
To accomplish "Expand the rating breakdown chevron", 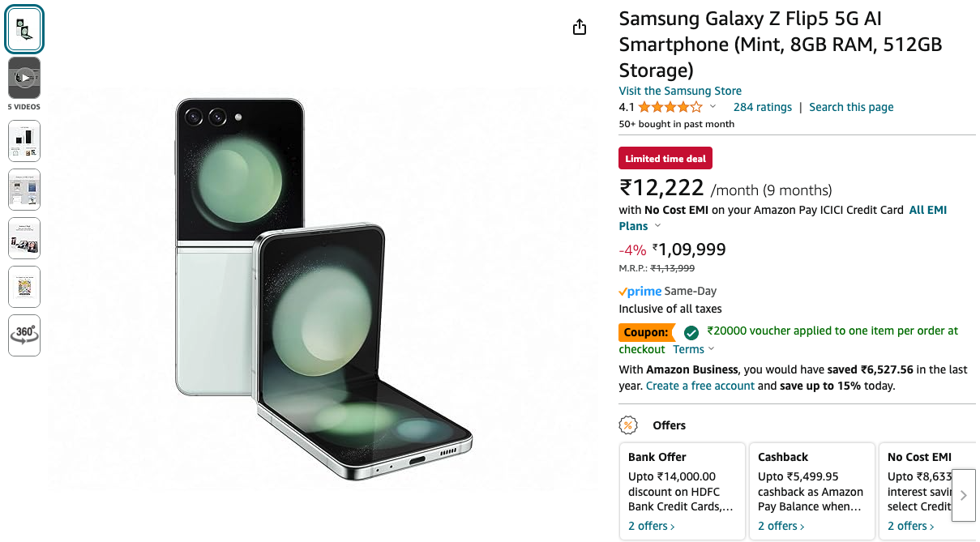I will (713, 107).
